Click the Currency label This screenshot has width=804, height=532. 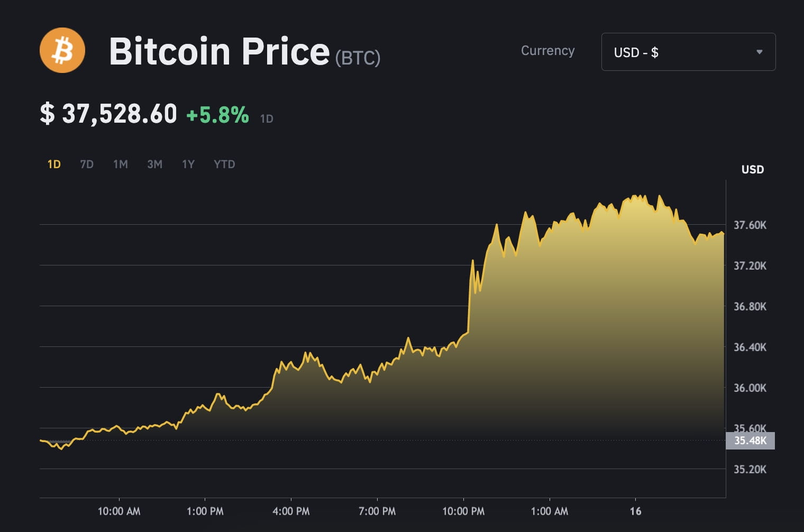click(547, 51)
